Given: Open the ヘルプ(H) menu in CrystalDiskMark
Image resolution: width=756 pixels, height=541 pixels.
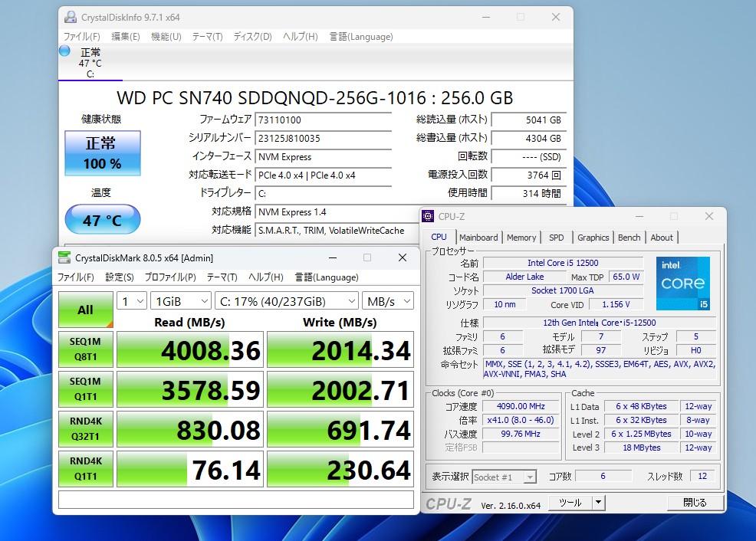Looking at the screenshot, I should [x=265, y=277].
